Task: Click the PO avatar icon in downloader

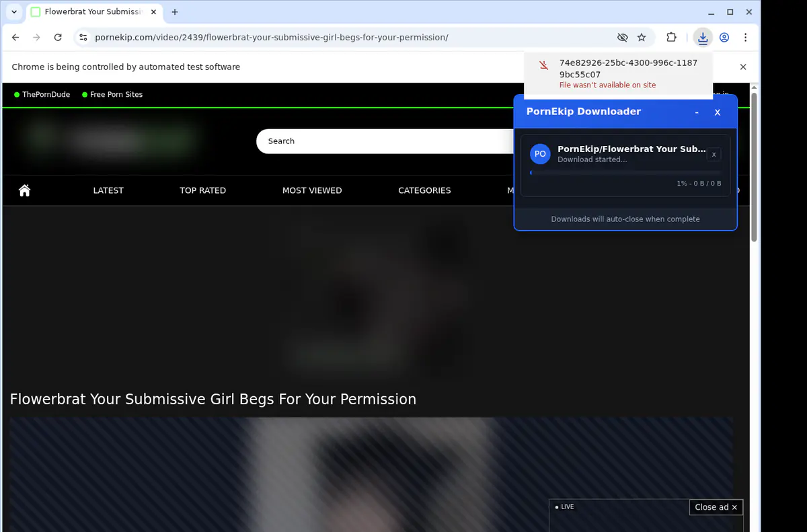Action: (x=540, y=154)
